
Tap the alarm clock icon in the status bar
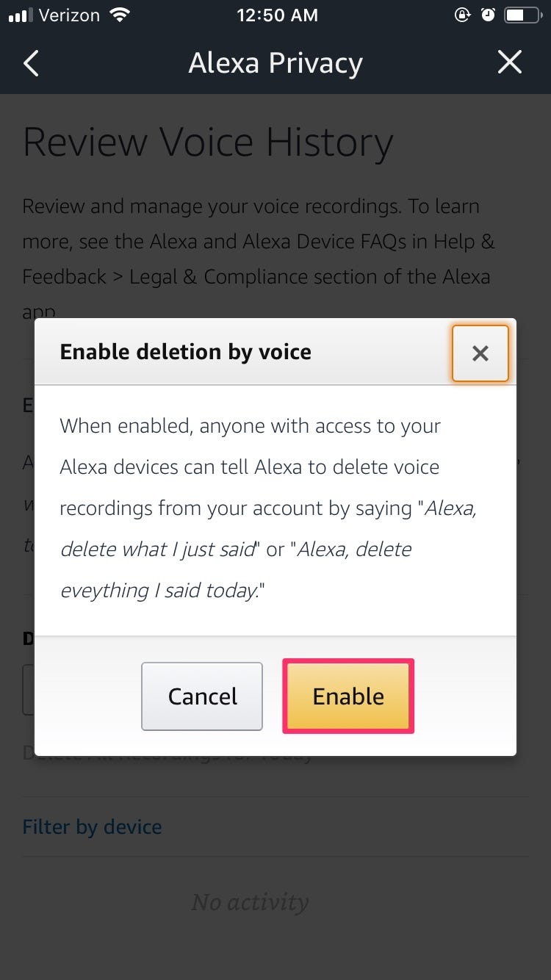point(489,15)
